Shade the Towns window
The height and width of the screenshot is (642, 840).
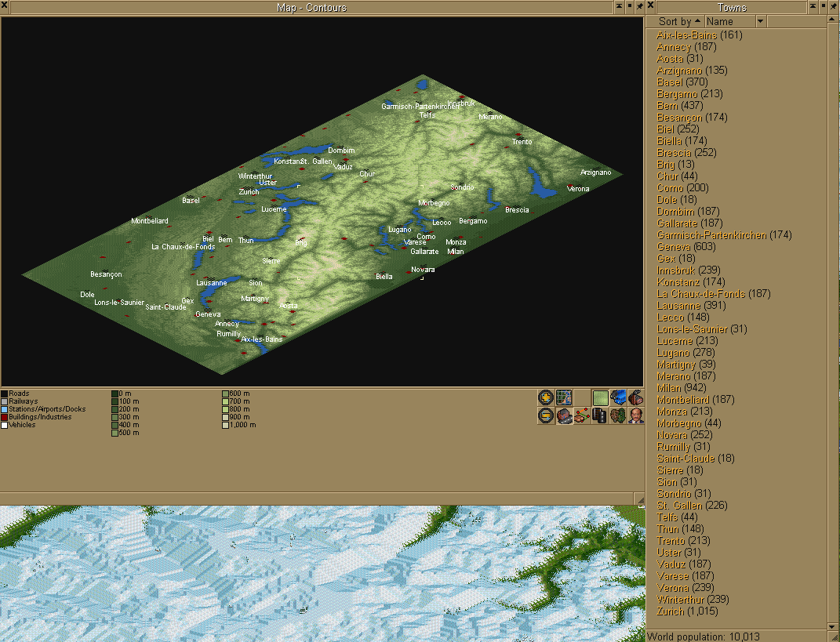[813, 7]
